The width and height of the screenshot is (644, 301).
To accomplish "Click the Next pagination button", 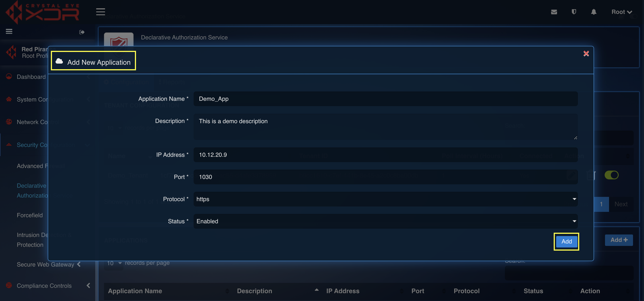I will (621, 204).
